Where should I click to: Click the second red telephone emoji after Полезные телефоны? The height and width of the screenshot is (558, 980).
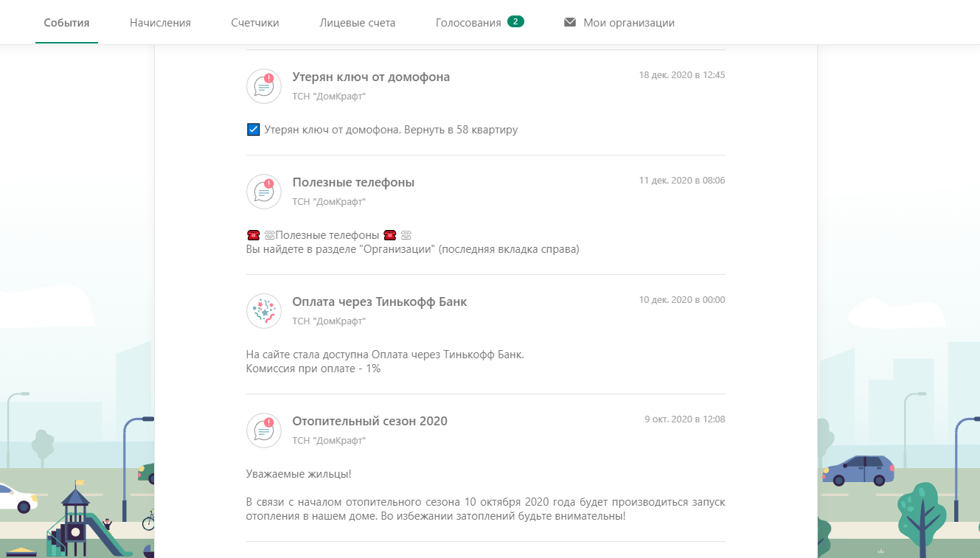389,235
